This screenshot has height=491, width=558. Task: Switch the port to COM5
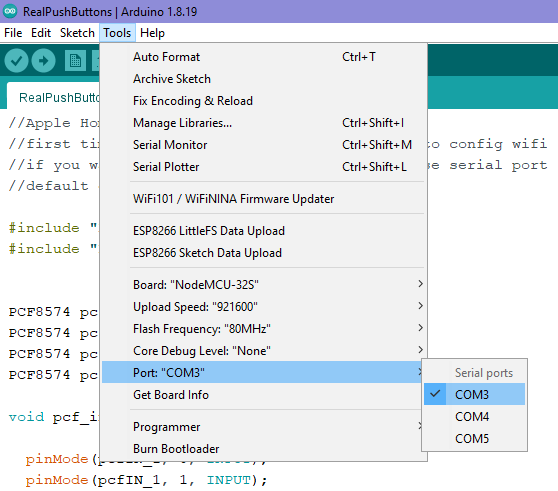click(x=474, y=438)
